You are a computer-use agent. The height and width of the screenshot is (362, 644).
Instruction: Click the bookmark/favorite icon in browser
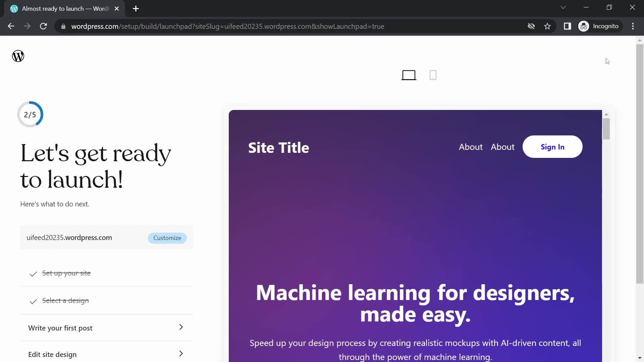pyautogui.click(x=547, y=26)
